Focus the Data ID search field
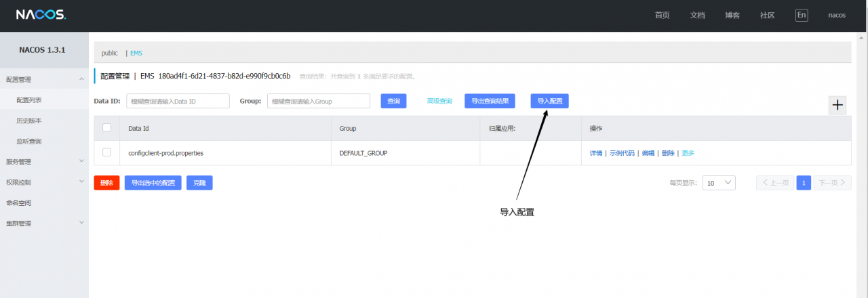The width and height of the screenshot is (868, 298). 178,101
